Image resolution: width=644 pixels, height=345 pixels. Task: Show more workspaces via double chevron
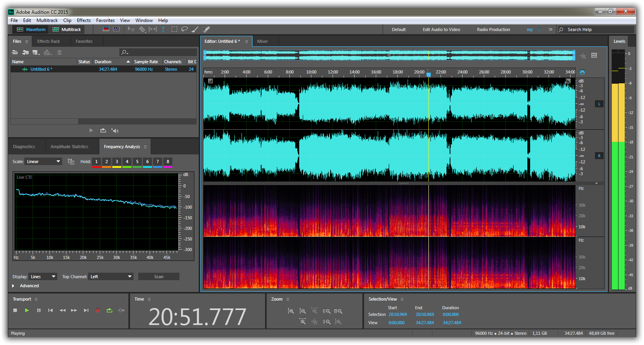[551, 29]
